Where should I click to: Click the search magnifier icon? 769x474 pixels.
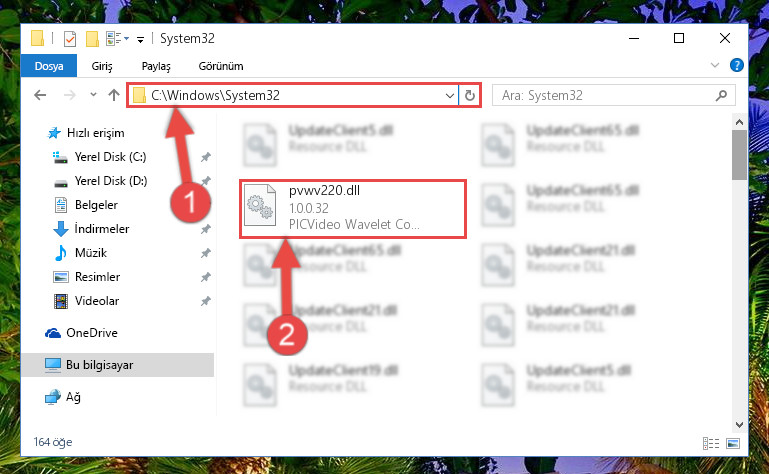(721, 95)
